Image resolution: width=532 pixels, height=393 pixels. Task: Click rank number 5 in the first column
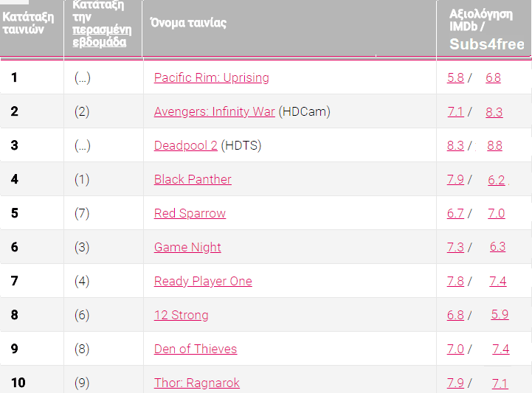click(15, 213)
